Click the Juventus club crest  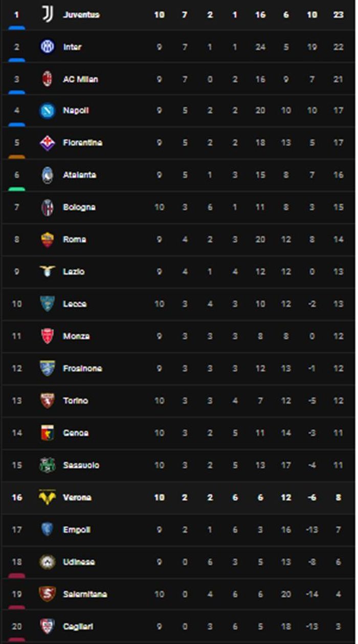48,15
